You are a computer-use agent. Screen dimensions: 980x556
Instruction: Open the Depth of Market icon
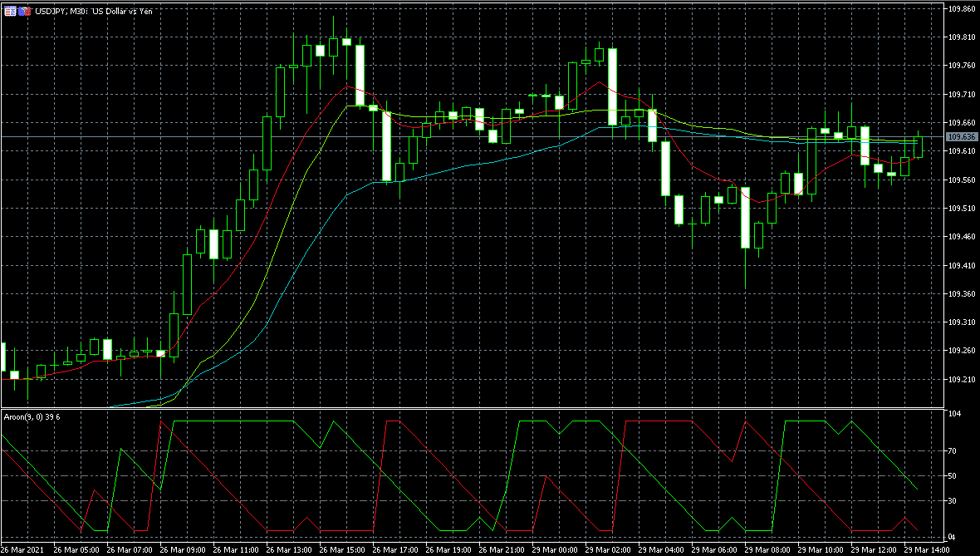[25, 12]
